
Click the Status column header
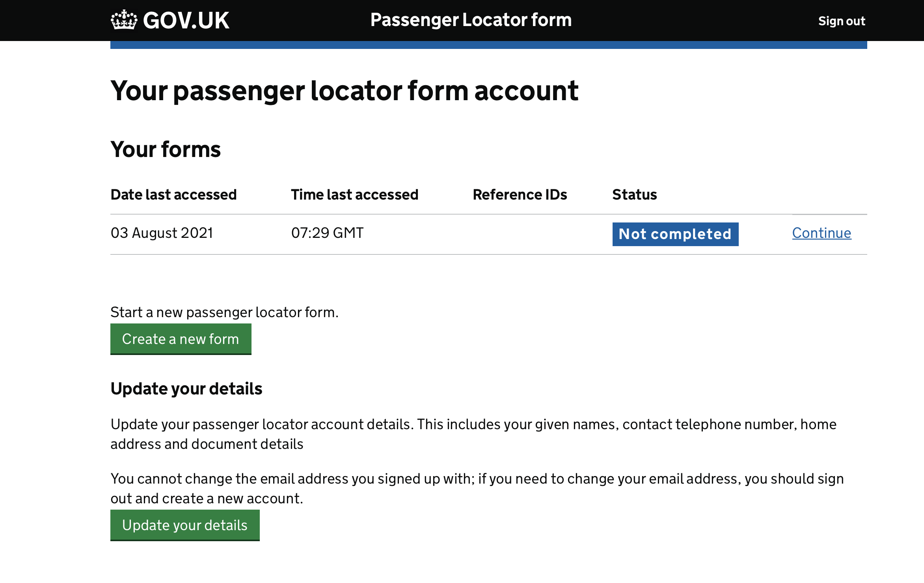(x=634, y=194)
